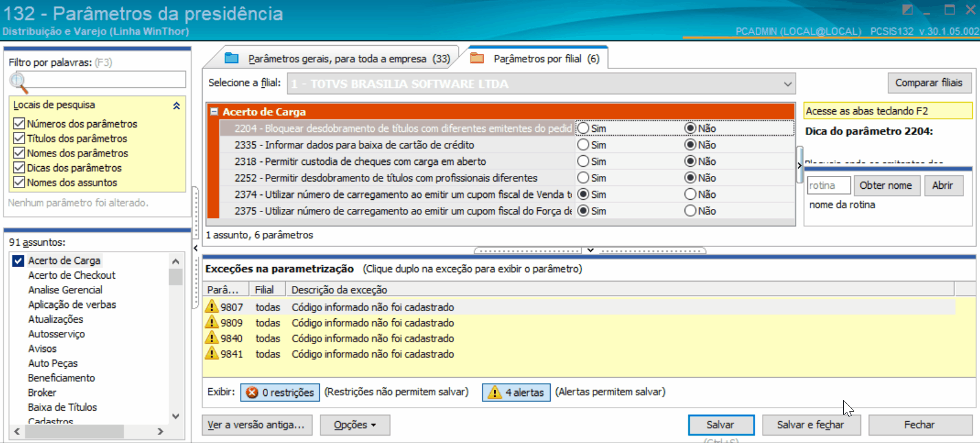This screenshot has height=443, width=980.
Task: Click warning icon for exception 9840
Action: click(211, 337)
